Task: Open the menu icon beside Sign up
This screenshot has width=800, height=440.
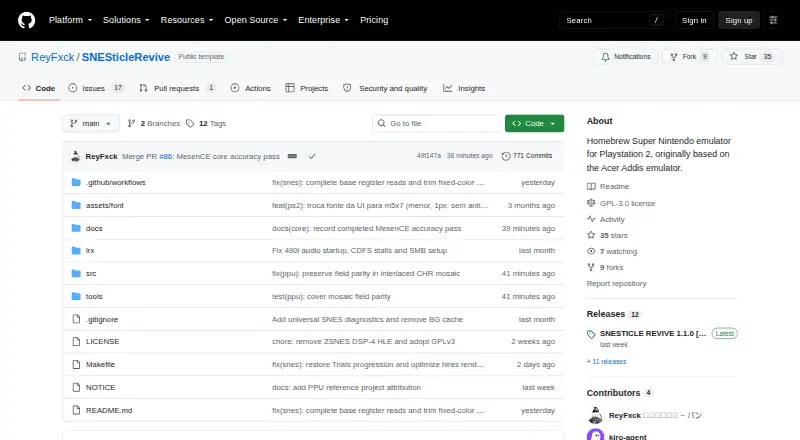Action: (x=773, y=20)
